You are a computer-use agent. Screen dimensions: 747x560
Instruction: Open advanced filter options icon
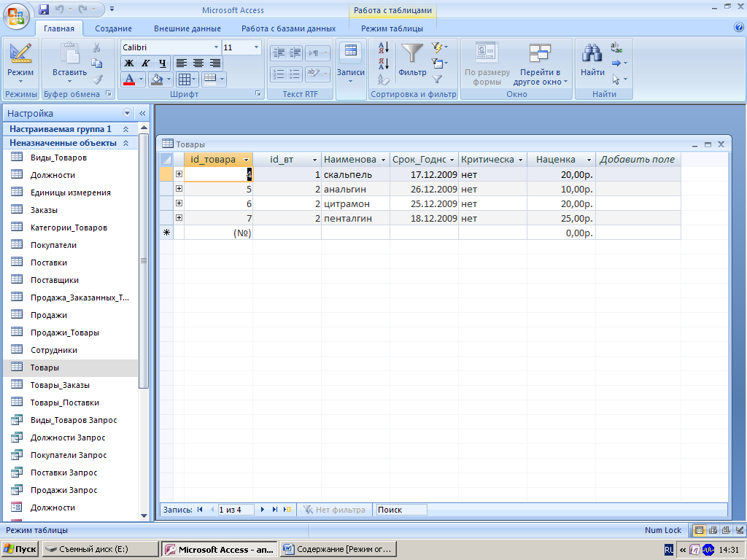[x=438, y=63]
